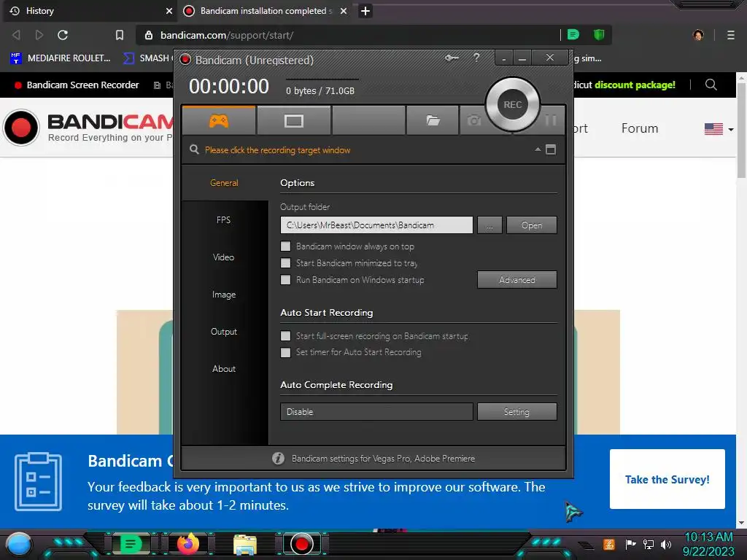Collapse panel with the small up arrow
The width and height of the screenshot is (747, 560).
click(x=538, y=149)
